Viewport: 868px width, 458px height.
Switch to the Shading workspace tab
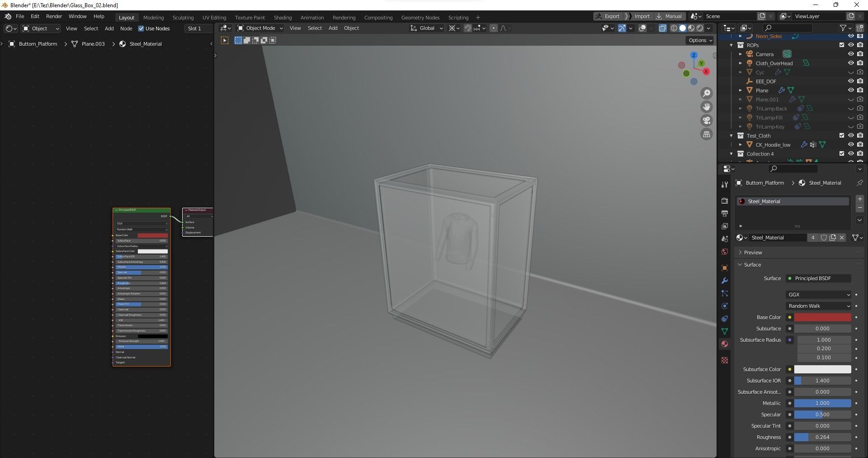pos(283,18)
